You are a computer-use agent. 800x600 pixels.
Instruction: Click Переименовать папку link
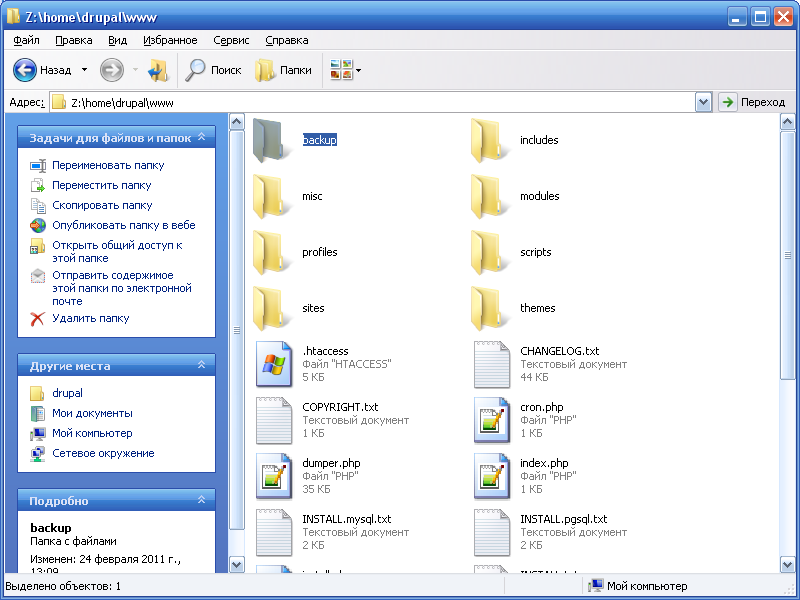click(x=108, y=165)
